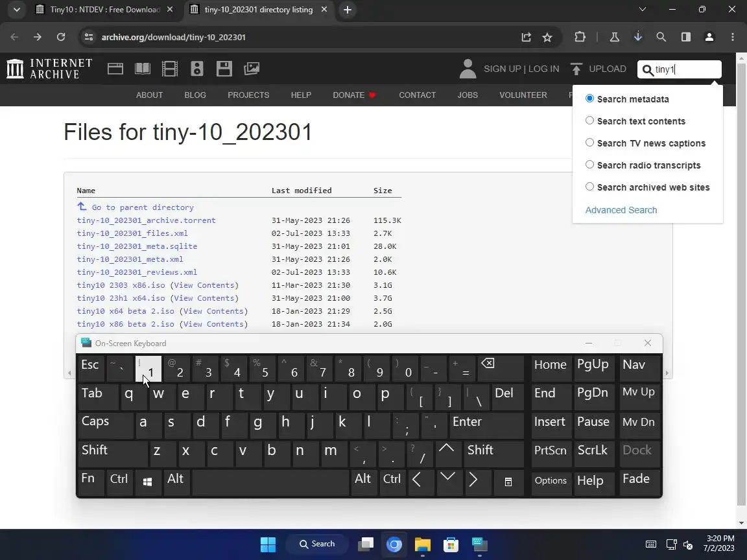747x560 pixels.
Task: Open the browser extensions puzzle icon
Action: coord(580,37)
